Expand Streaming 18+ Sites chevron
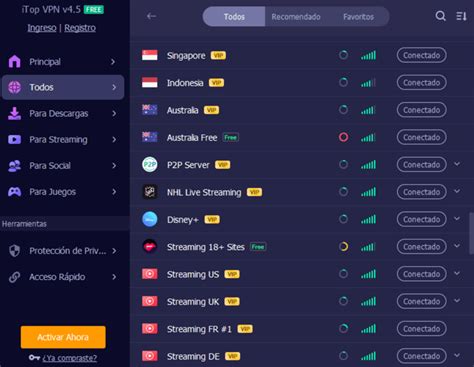The width and height of the screenshot is (474, 367). click(x=457, y=246)
